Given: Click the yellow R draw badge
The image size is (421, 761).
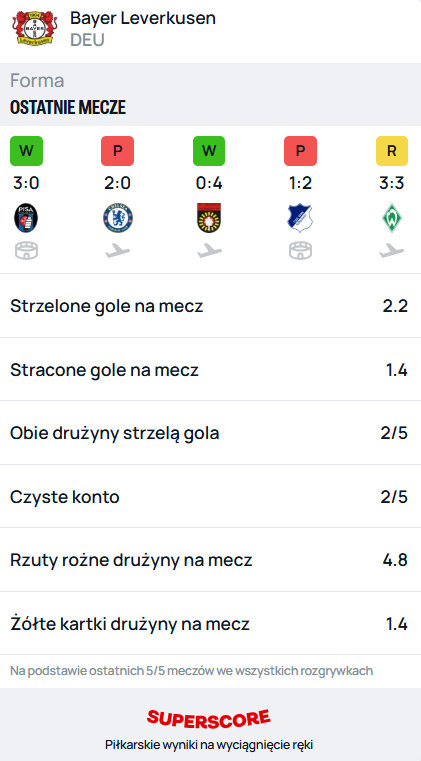Looking at the screenshot, I should click(391, 151).
